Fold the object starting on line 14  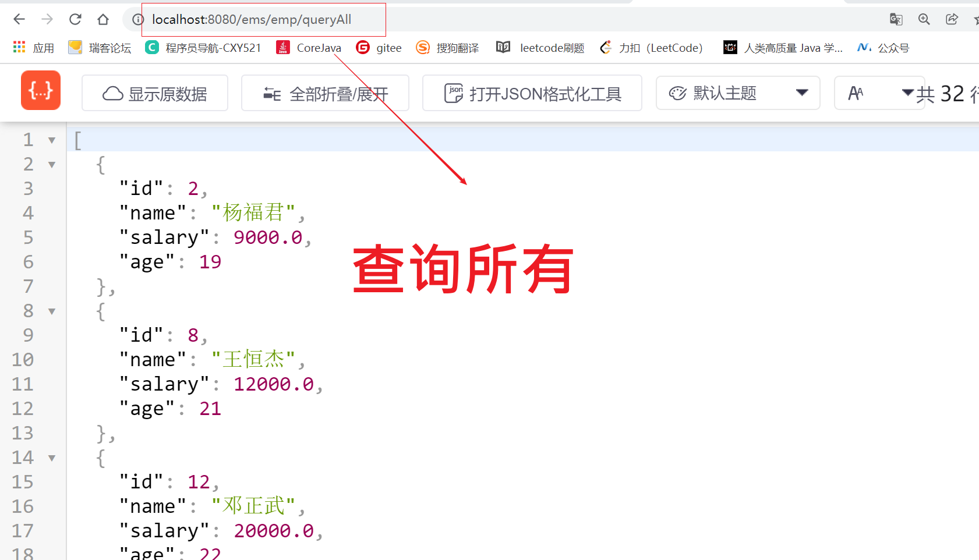click(x=52, y=458)
